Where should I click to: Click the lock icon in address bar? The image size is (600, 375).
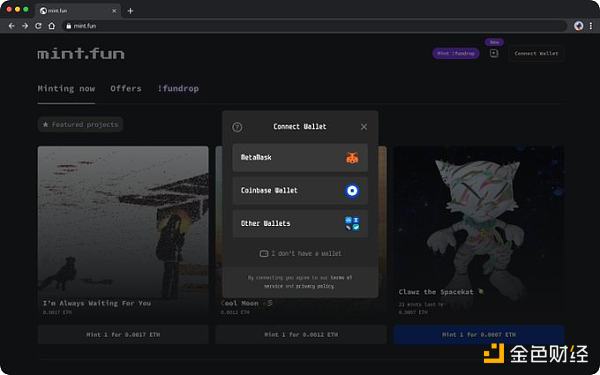pos(68,26)
